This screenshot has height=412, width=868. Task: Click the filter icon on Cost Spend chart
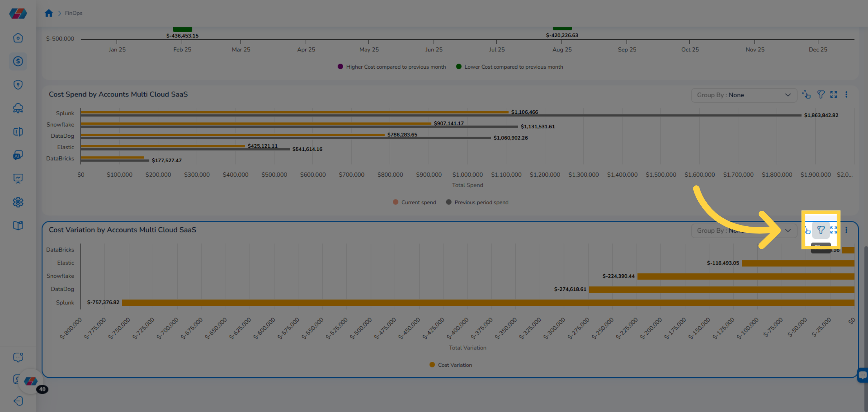coord(821,95)
